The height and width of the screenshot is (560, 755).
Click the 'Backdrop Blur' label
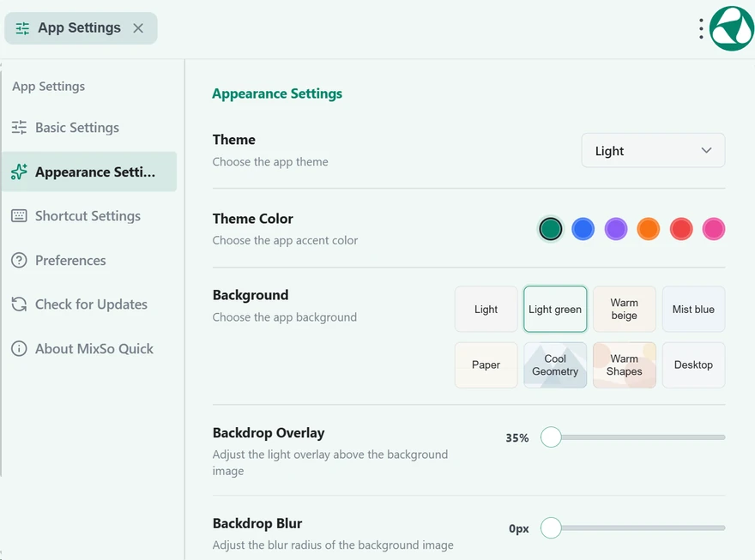coord(257,523)
